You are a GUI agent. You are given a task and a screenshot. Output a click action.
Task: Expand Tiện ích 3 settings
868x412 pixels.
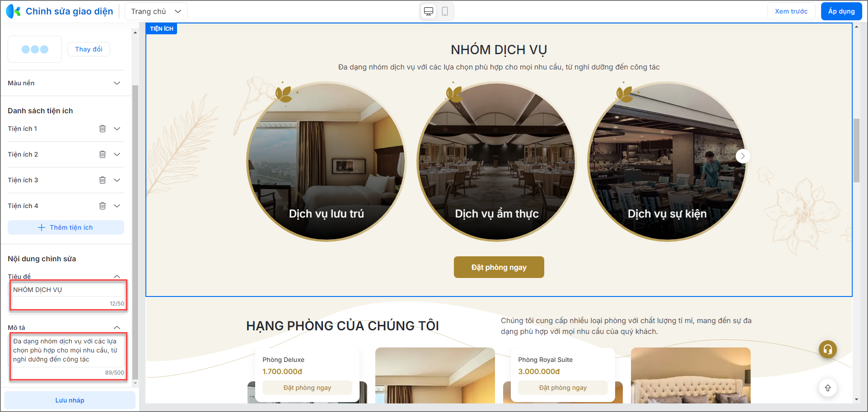pos(117,180)
